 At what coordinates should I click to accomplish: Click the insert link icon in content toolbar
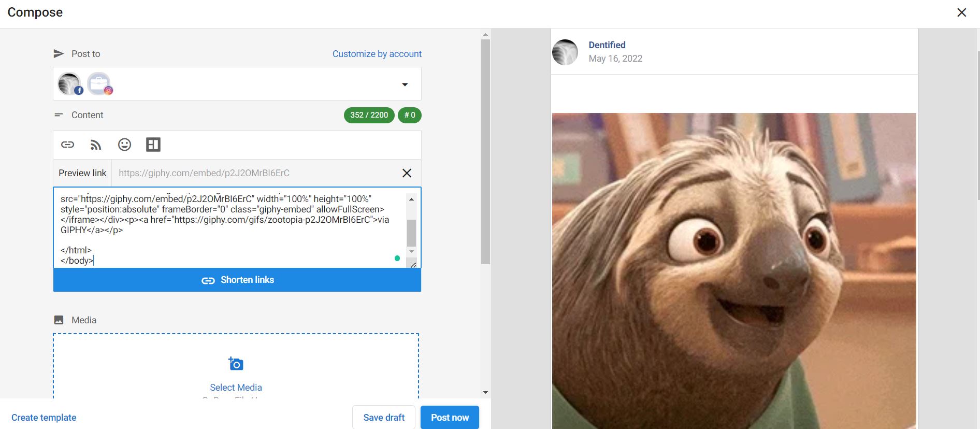(x=68, y=145)
